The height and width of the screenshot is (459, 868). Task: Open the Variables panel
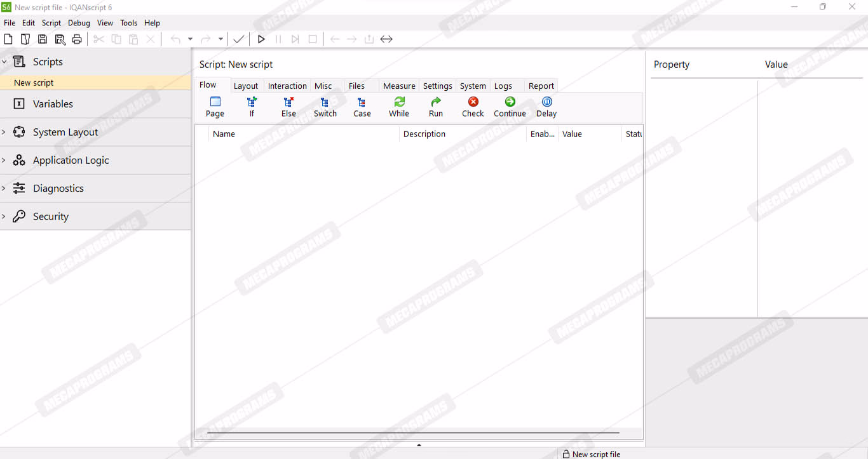(53, 104)
